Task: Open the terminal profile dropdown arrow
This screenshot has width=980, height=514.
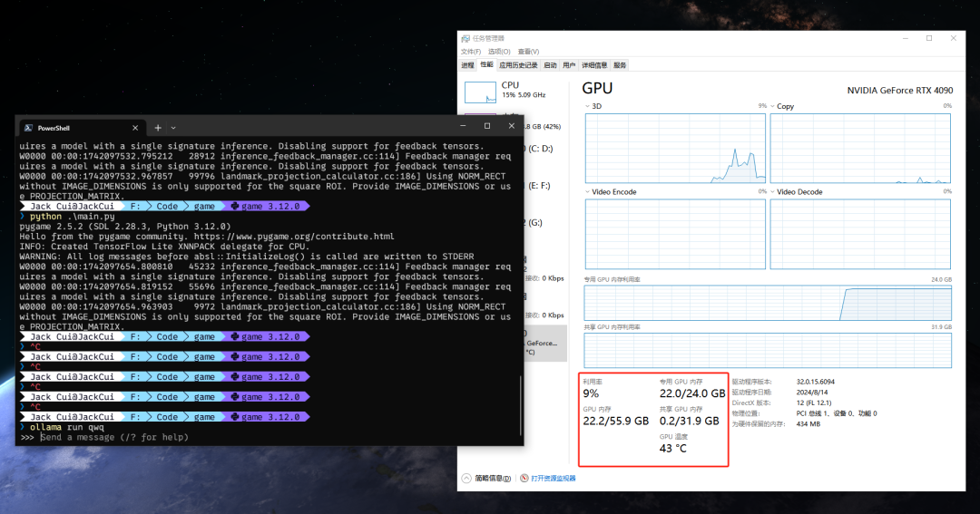Action: [173, 128]
